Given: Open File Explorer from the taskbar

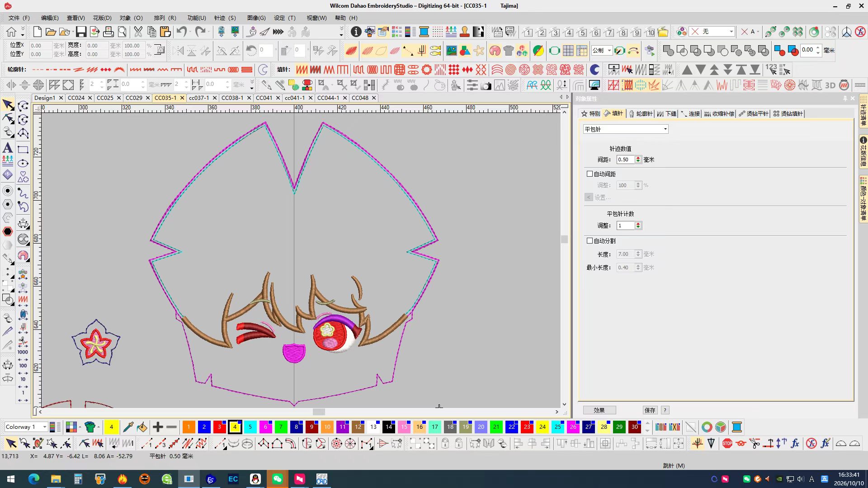Looking at the screenshot, I should tap(56, 479).
